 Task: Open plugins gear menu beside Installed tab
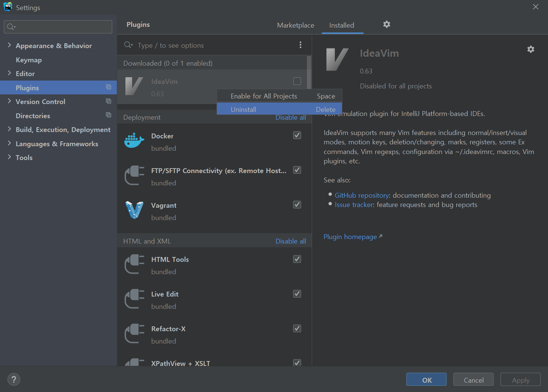pyautogui.click(x=387, y=24)
